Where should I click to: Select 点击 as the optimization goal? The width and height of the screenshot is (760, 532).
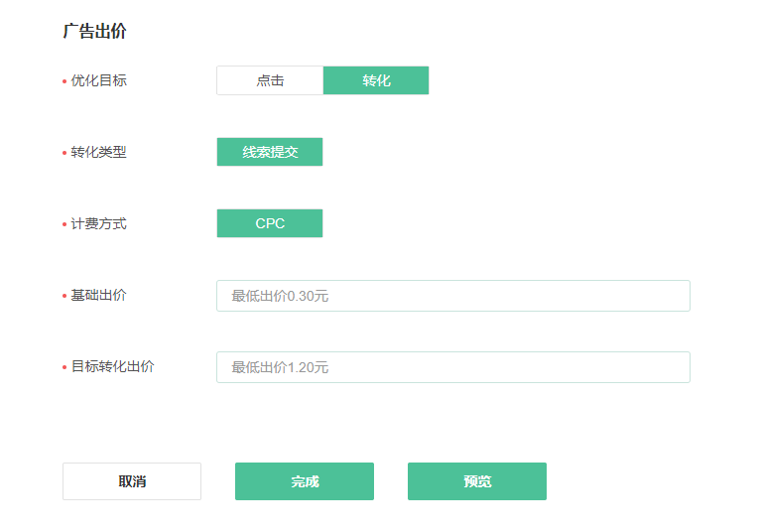[x=270, y=80]
